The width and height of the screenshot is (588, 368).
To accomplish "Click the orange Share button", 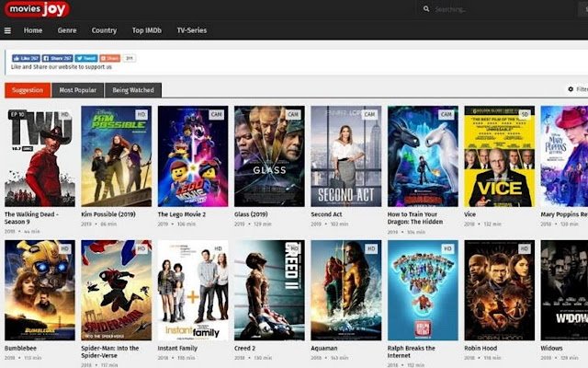I will point(110,58).
